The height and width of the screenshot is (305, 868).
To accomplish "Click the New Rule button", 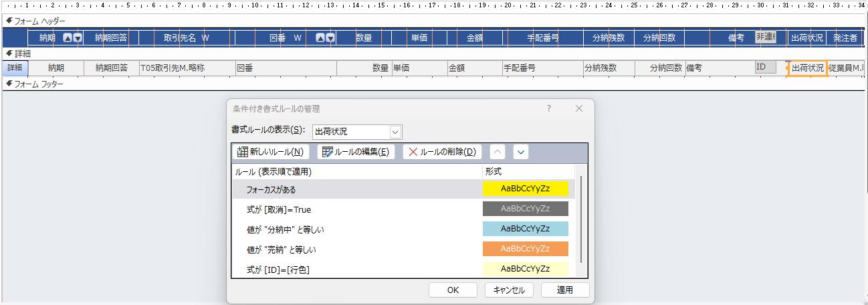I will 270,152.
